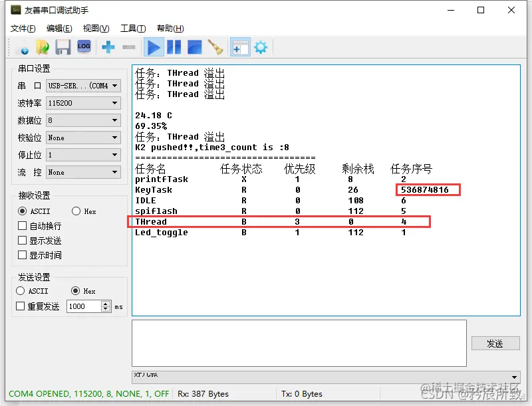Enable 显示发送 checkbox

22,241
